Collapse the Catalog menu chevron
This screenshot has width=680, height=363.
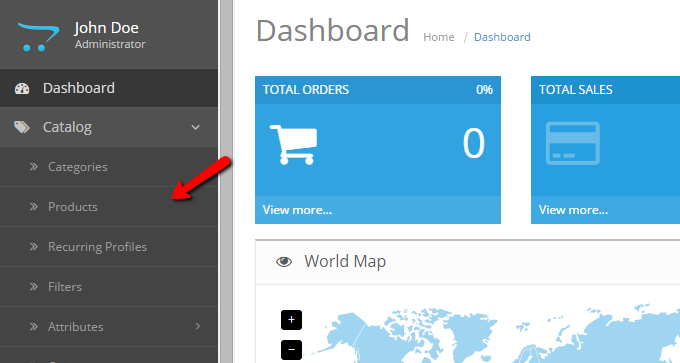196,128
